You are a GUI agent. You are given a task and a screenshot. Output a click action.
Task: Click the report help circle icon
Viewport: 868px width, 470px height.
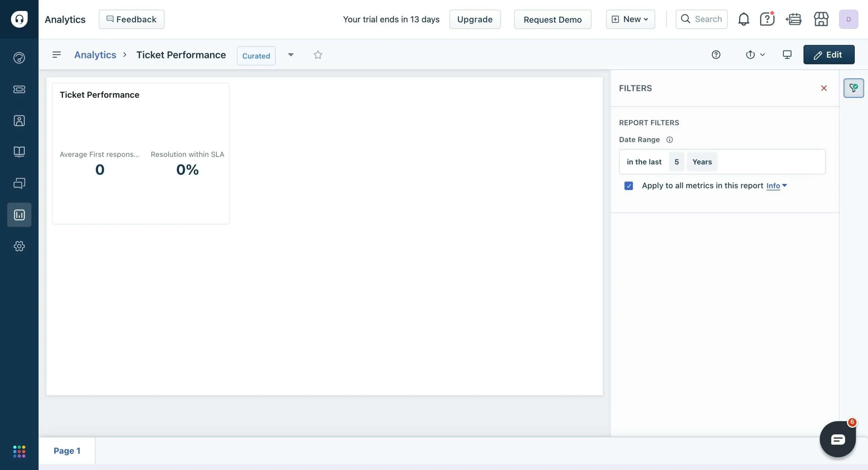(716, 55)
